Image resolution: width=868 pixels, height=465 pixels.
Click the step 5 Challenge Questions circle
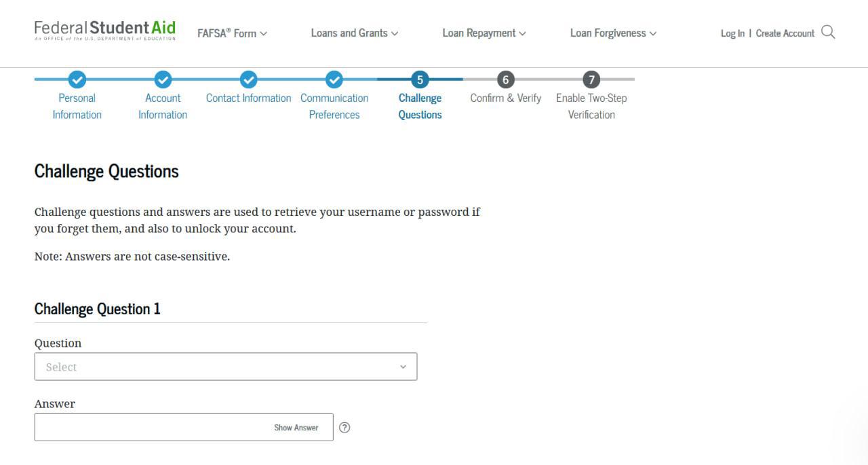coord(420,79)
